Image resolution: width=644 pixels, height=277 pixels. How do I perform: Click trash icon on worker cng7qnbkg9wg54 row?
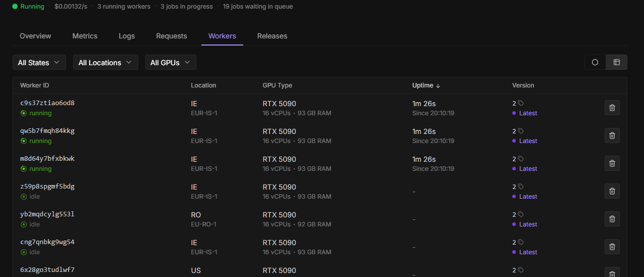[x=612, y=247]
